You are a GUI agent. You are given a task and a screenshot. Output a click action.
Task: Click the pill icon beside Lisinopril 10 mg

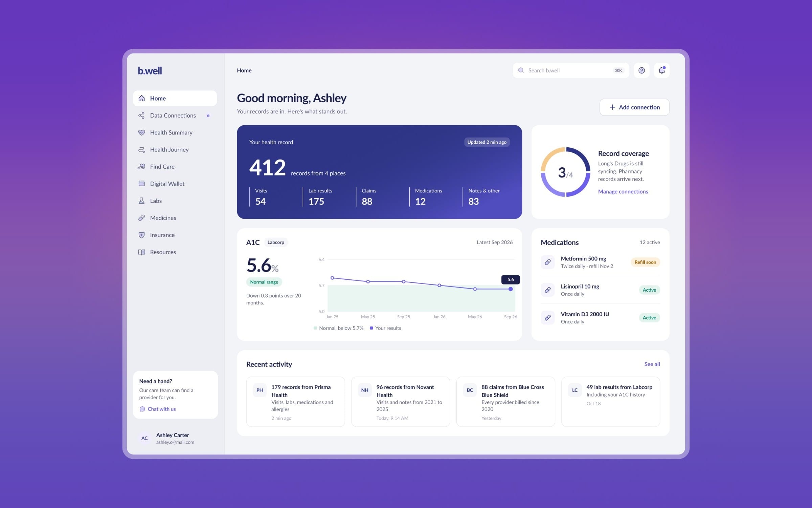point(548,290)
